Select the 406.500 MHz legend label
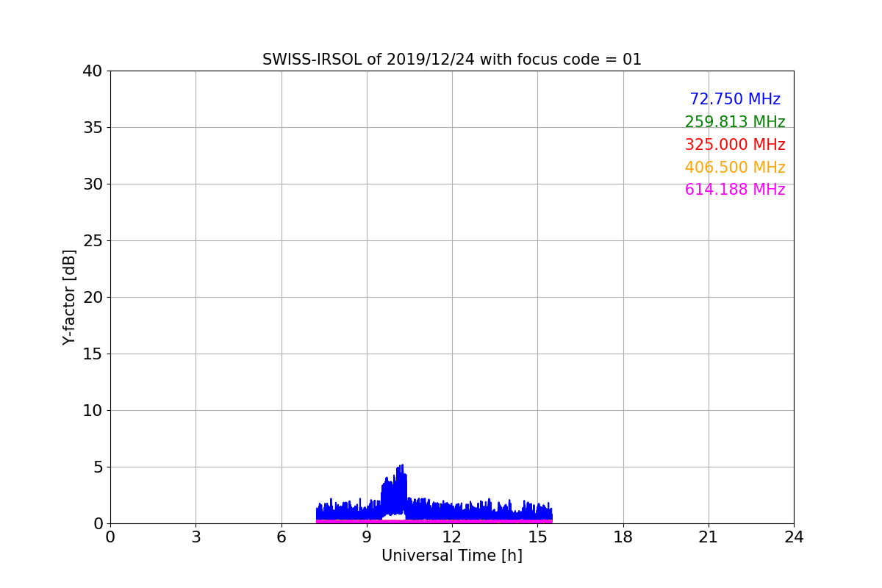Screen dimensions: 882x588 tap(735, 168)
